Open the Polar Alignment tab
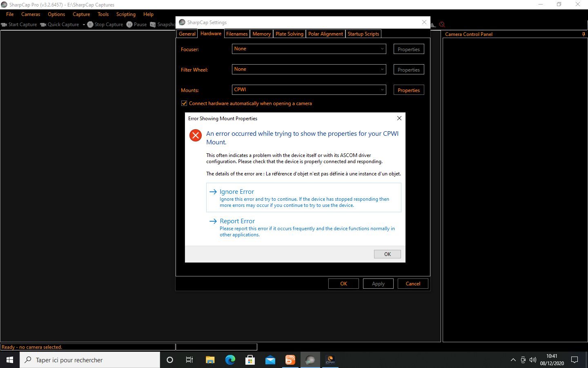Screen dimensions: 588x368 point(325,34)
